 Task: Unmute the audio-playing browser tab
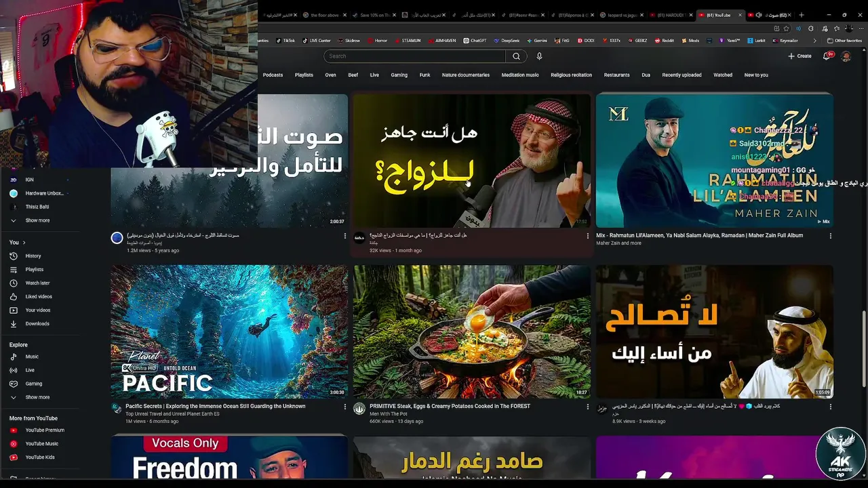click(758, 15)
